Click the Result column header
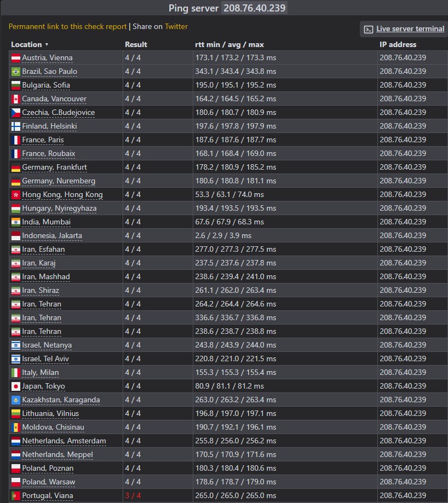This screenshot has width=448, height=503. [136, 44]
